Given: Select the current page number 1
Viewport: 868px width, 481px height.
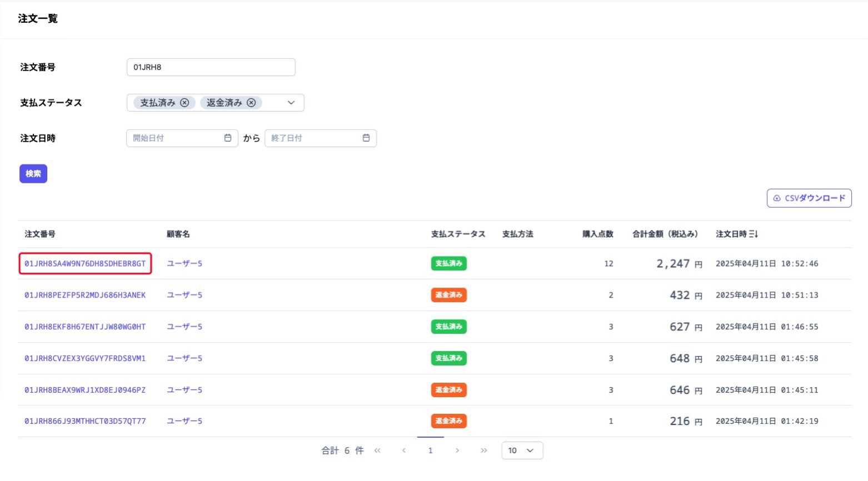Looking at the screenshot, I should [x=431, y=450].
